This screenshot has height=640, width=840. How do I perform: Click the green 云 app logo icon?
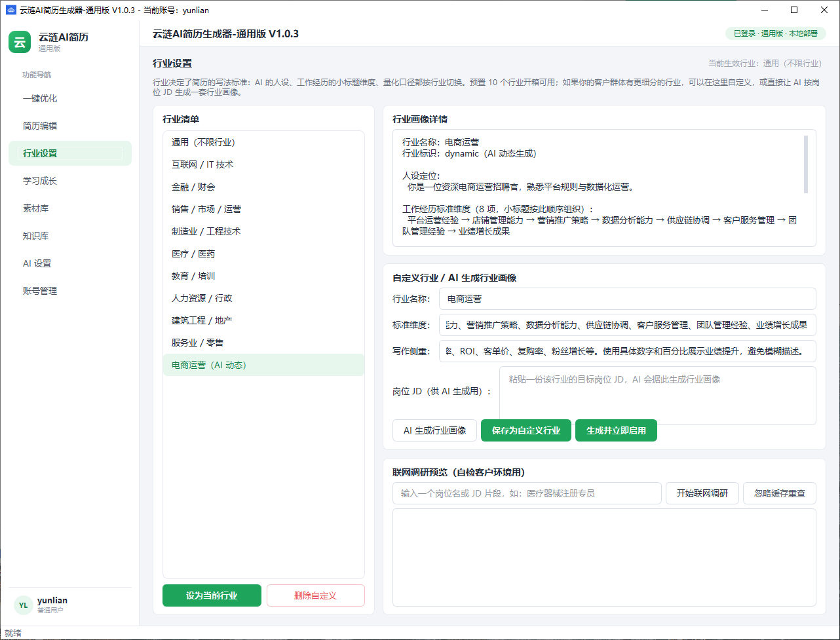coord(20,42)
